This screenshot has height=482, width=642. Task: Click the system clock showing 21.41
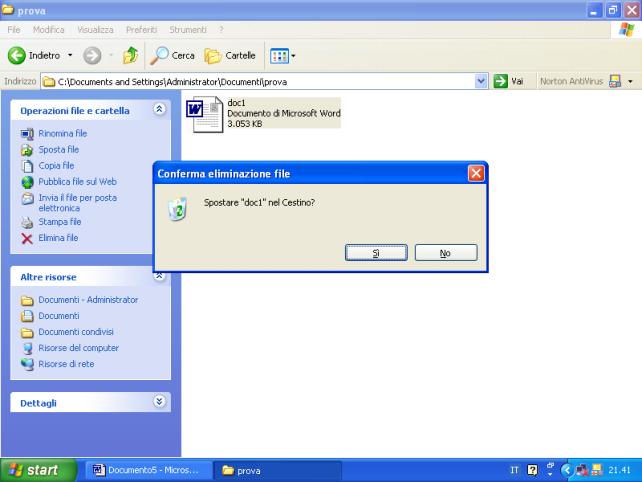pos(619,470)
